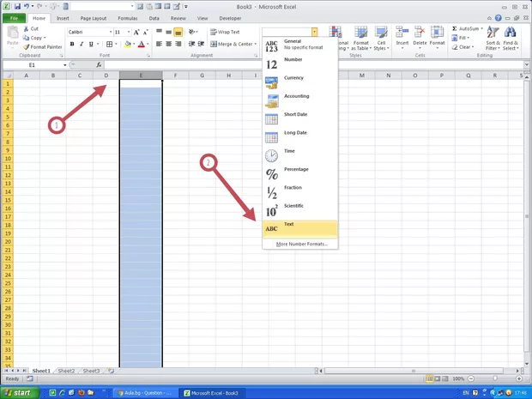Screen dimensions: 532x399
Task: Align text right in Alignment group
Action: pos(178,44)
